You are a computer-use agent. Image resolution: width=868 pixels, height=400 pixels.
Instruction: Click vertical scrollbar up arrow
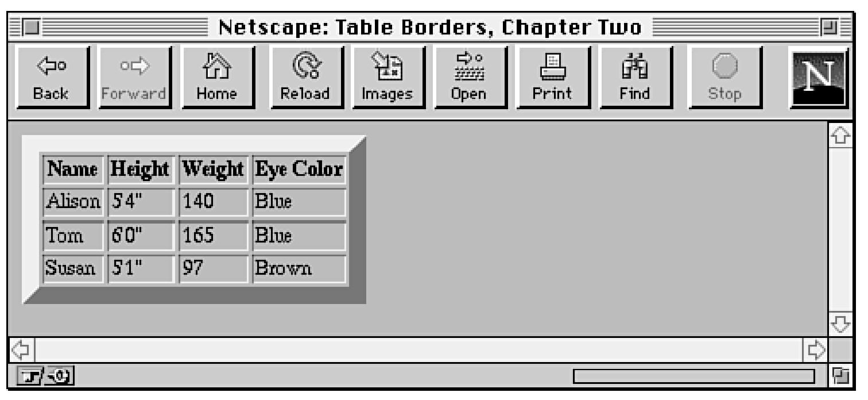(x=839, y=136)
